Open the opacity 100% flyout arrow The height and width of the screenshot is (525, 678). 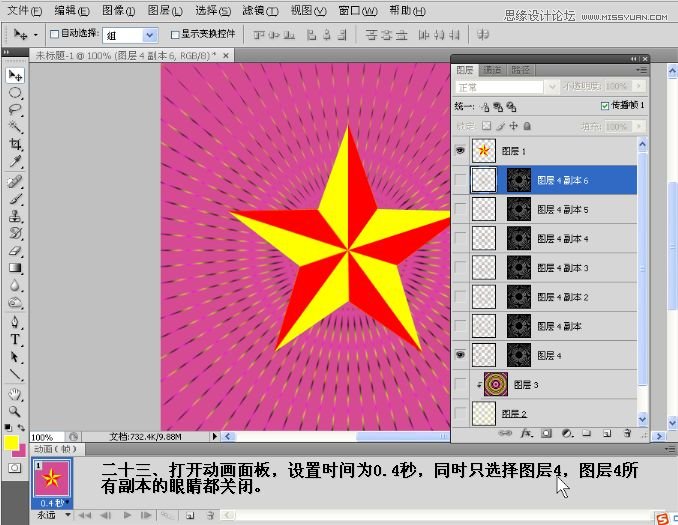[640, 86]
